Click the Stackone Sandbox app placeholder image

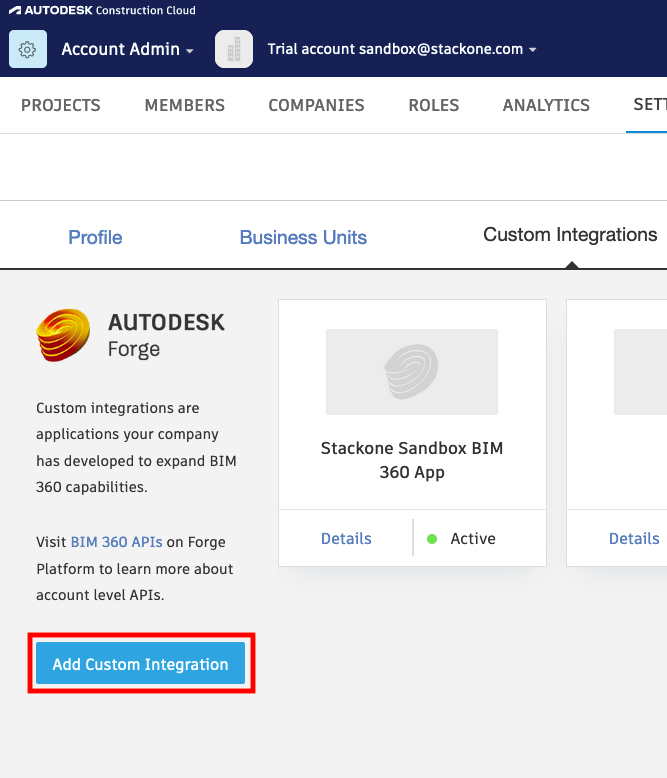pyautogui.click(x=412, y=372)
